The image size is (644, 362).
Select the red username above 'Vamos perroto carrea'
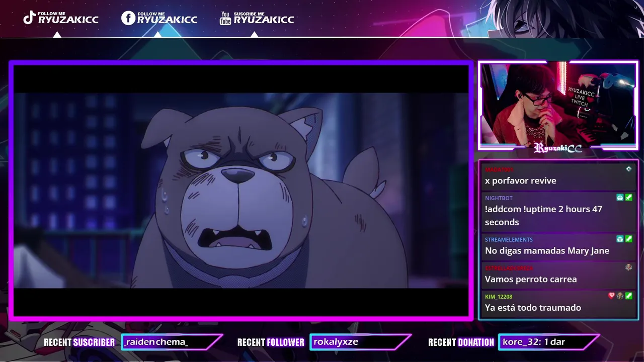(509, 268)
